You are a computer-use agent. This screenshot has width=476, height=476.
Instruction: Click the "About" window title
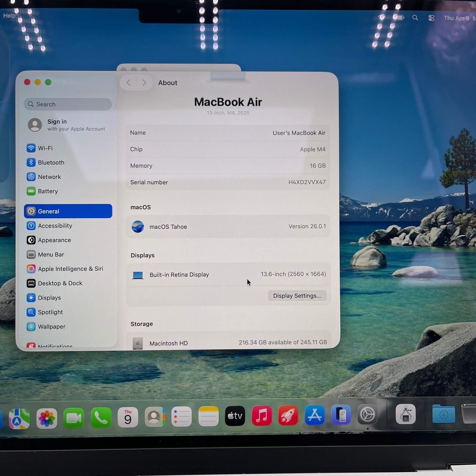point(168,83)
